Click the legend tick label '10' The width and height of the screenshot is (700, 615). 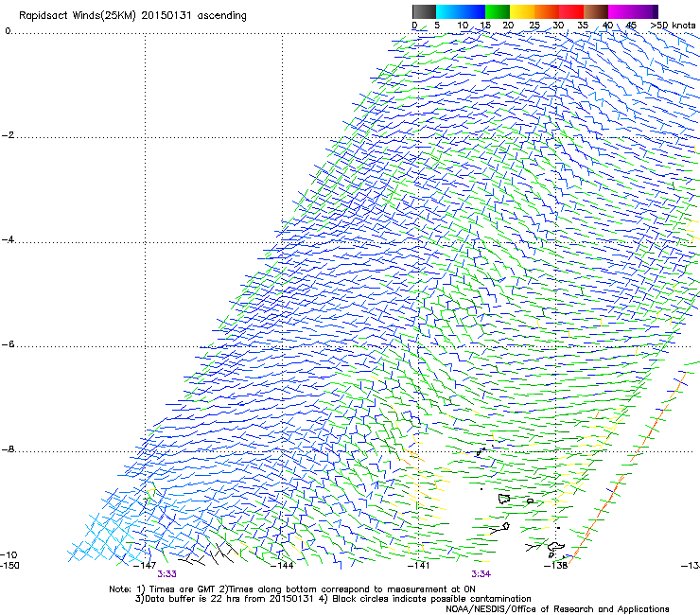point(463,26)
